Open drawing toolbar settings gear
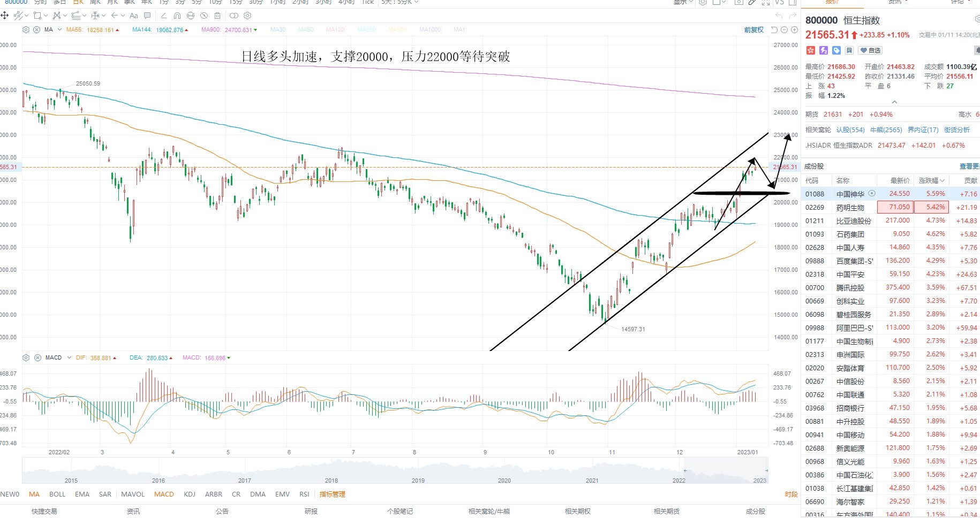980x518 pixels. (x=247, y=16)
